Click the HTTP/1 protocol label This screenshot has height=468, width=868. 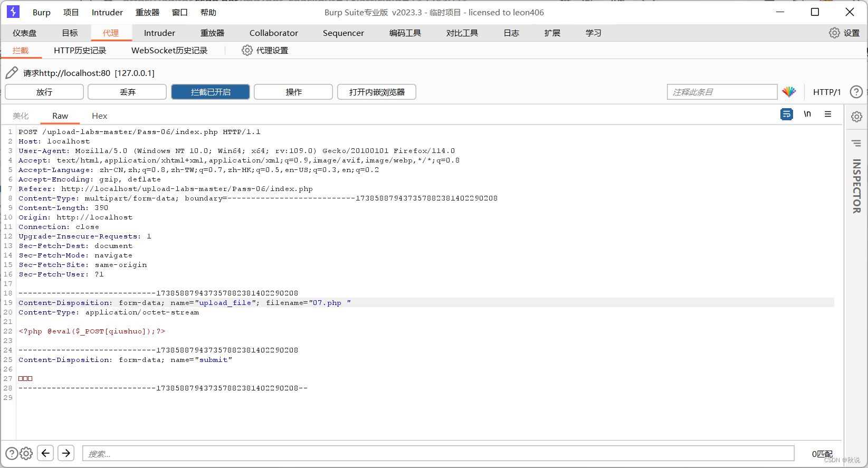[827, 92]
